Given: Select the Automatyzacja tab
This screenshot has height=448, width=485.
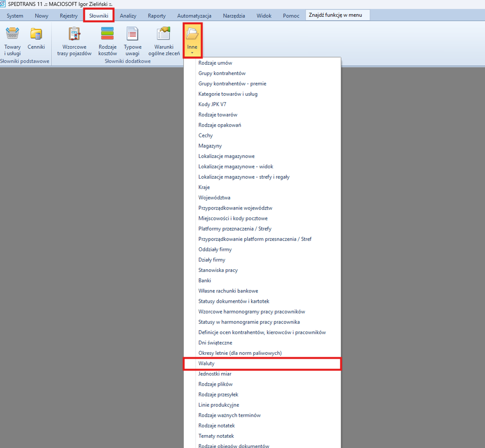Looking at the screenshot, I should click(194, 16).
